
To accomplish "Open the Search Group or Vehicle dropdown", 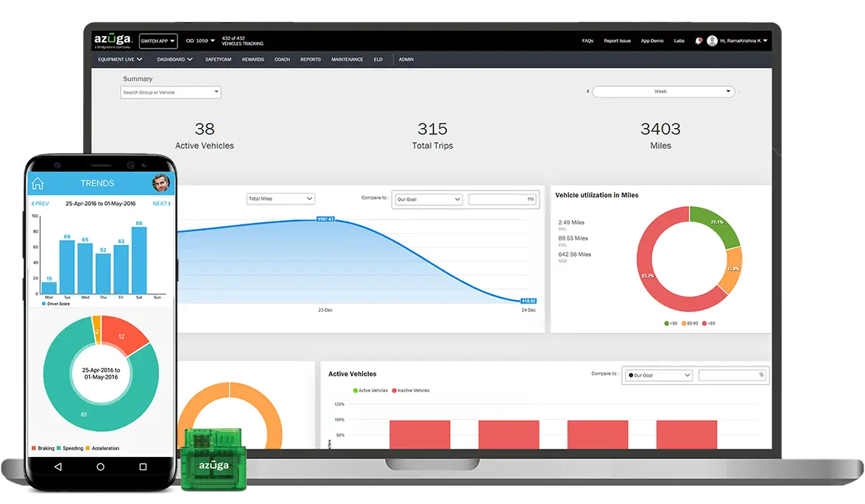I will coord(171,92).
